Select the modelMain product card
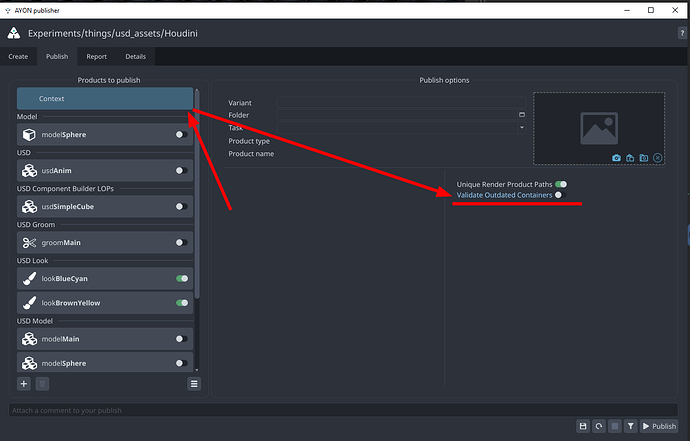Image resolution: width=690 pixels, height=441 pixels. tap(105, 339)
